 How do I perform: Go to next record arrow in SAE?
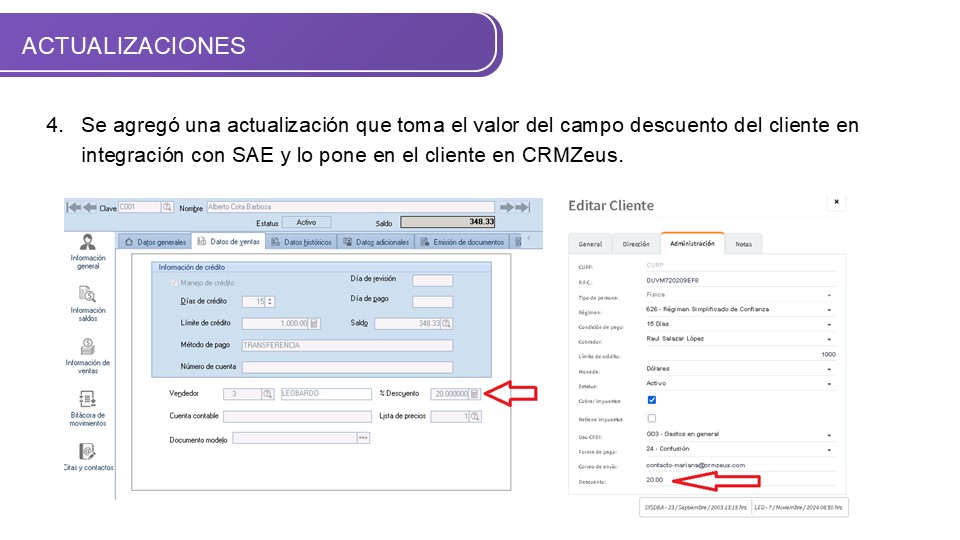pyautogui.click(x=506, y=208)
